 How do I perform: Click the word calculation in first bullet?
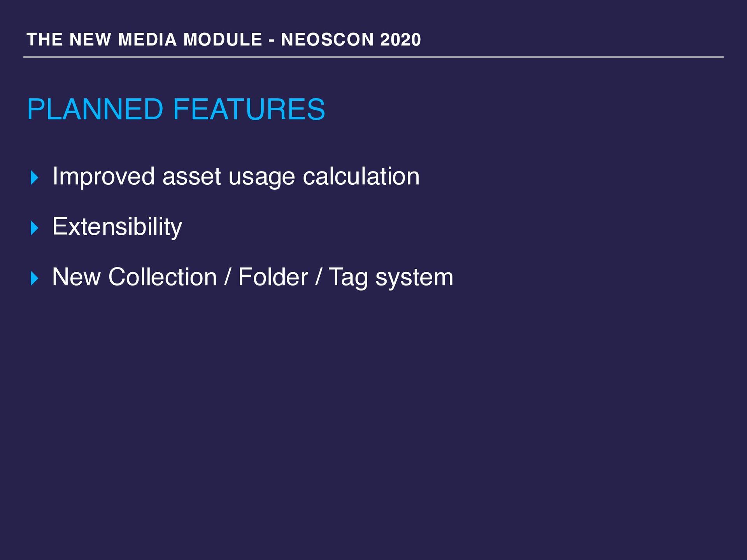[x=361, y=176]
